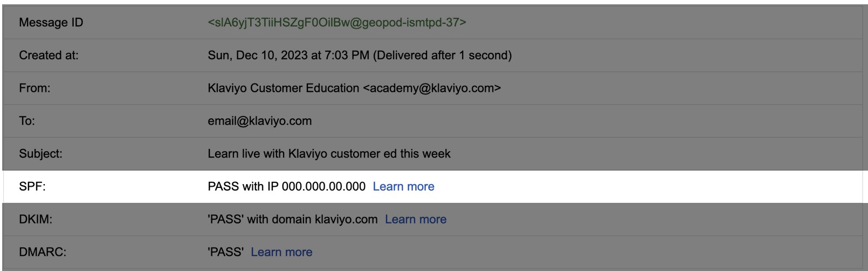This screenshot has width=868, height=271.
Task: Click the SPF row label
Action: (x=32, y=187)
